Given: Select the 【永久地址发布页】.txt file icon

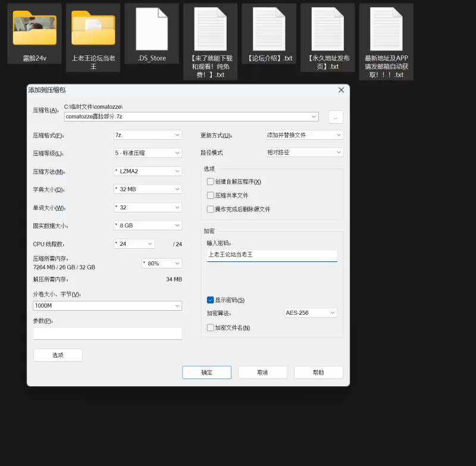Looking at the screenshot, I should click(328, 29).
